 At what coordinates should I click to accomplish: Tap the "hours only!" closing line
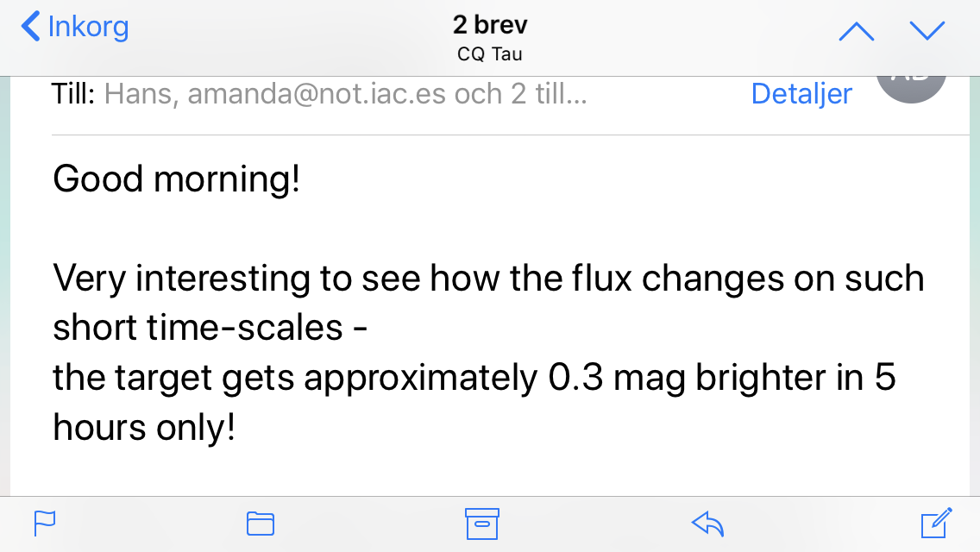coord(144,427)
